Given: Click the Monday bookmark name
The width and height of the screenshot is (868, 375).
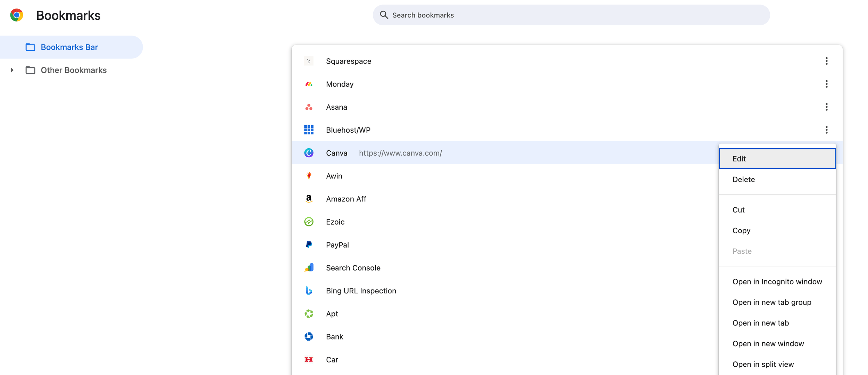Looking at the screenshot, I should [340, 84].
